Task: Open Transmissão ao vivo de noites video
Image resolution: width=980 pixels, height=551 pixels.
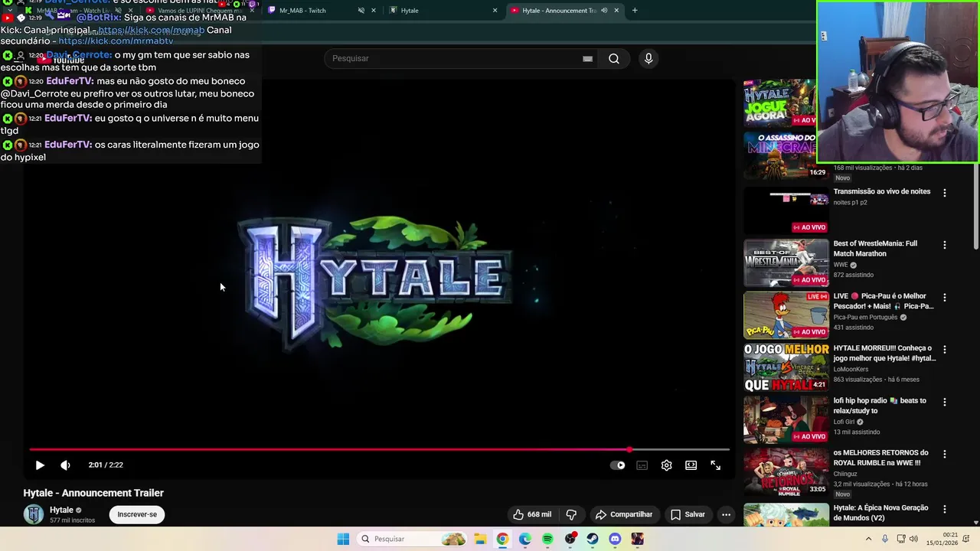Action: [x=881, y=191]
